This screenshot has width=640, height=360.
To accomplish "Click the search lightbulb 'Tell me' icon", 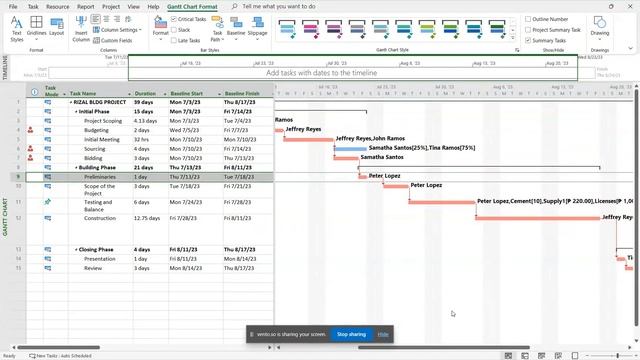I will 234,7.
